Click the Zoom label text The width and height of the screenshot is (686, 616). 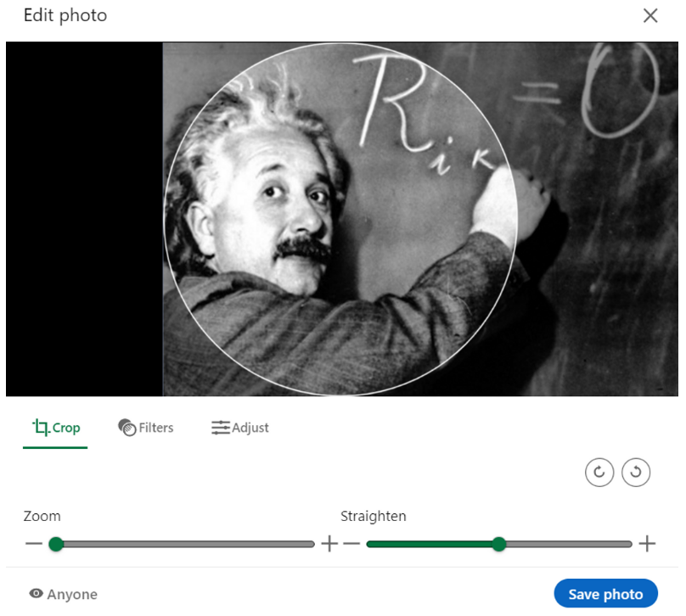(x=42, y=516)
